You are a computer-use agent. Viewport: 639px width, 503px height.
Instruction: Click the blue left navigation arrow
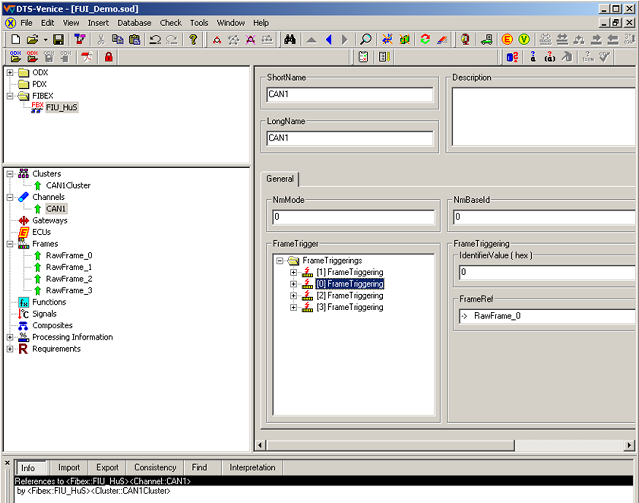328,40
